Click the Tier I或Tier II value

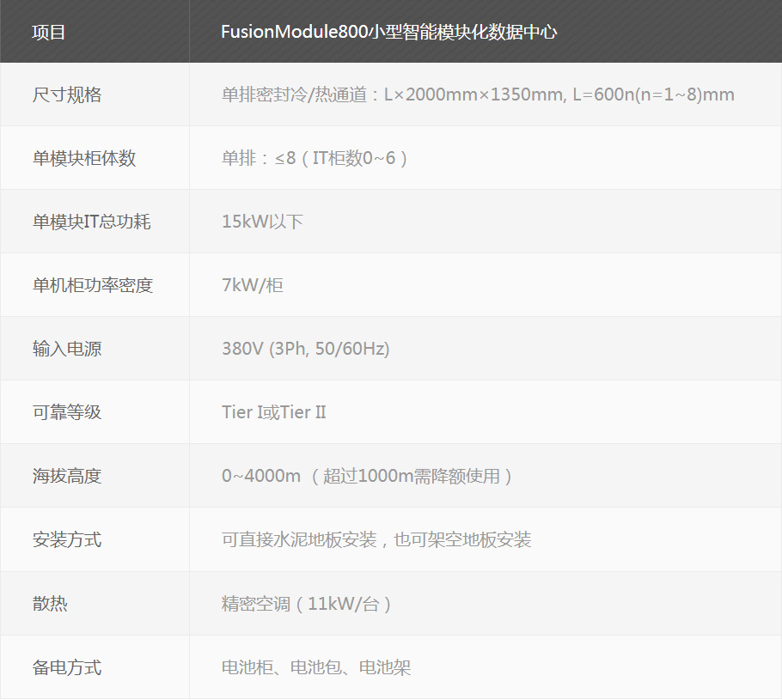(274, 412)
